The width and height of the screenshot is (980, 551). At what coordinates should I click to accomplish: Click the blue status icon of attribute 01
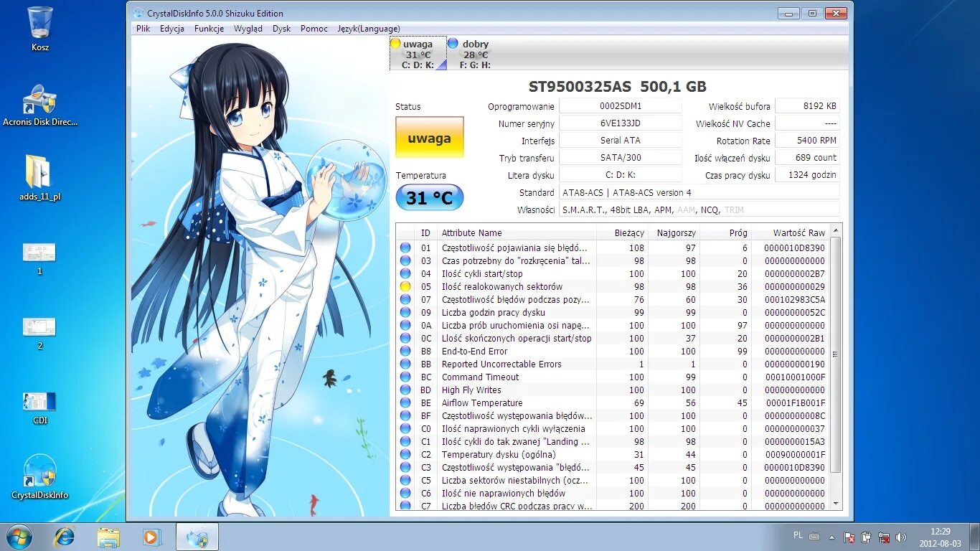pos(405,248)
